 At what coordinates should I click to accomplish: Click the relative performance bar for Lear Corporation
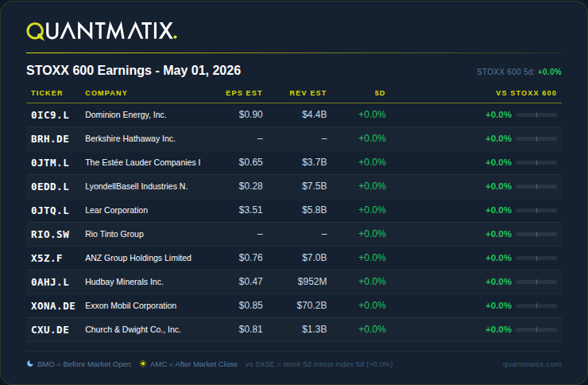(536, 211)
